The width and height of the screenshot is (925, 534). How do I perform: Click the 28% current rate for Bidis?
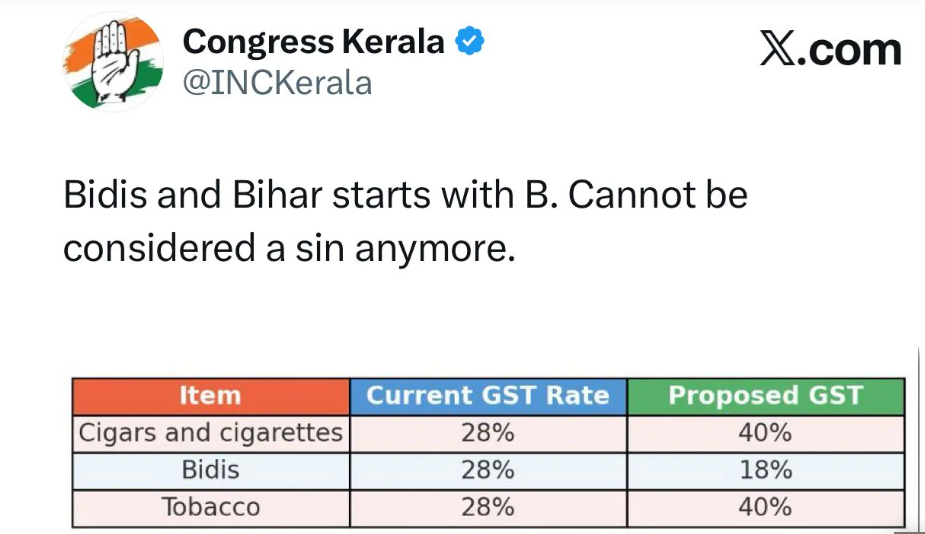tap(487, 469)
